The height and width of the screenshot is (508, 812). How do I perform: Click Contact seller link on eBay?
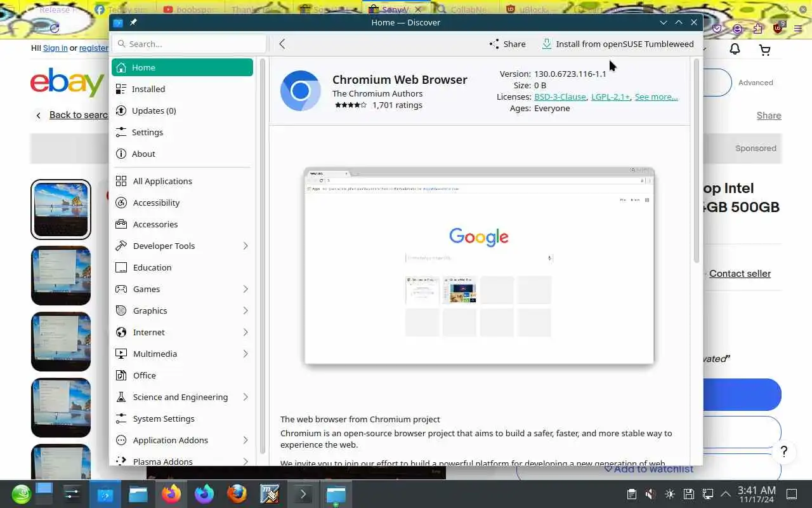[740, 274]
